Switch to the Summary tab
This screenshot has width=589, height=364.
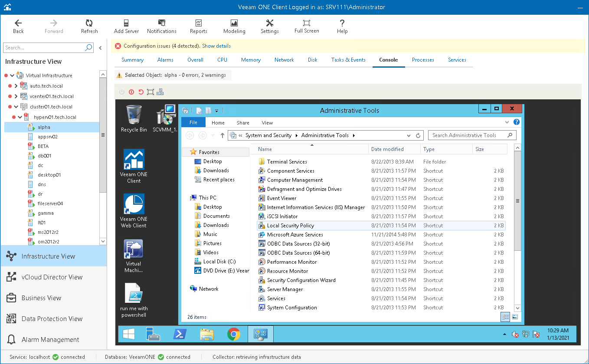click(132, 60)
